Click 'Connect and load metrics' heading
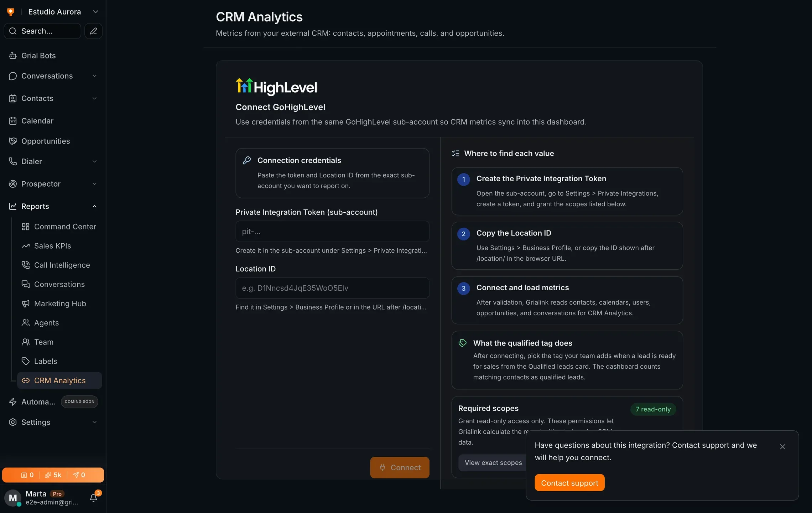The height and width of the screenshot is (513, 812). pyautogui.click(x=522, y=287)
